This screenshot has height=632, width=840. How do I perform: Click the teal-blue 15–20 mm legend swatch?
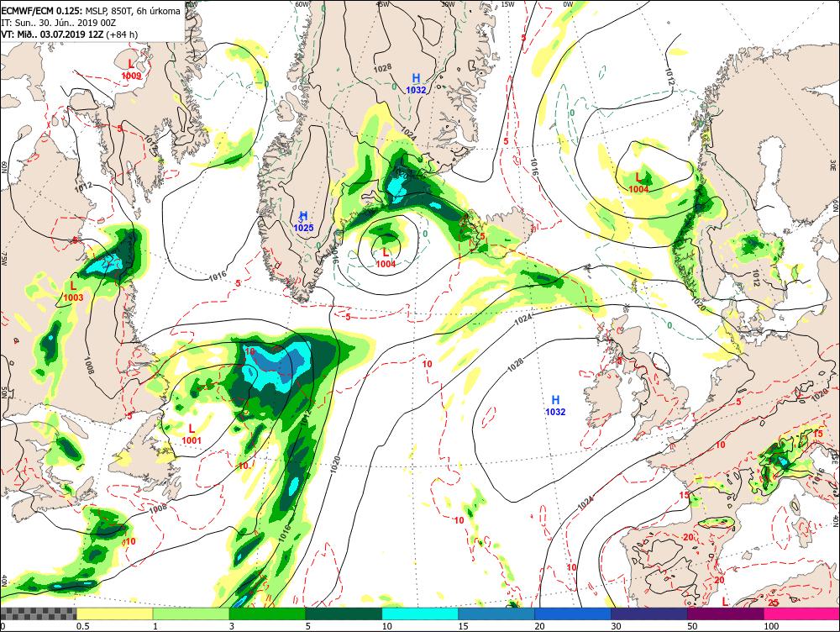pos(496,614)
